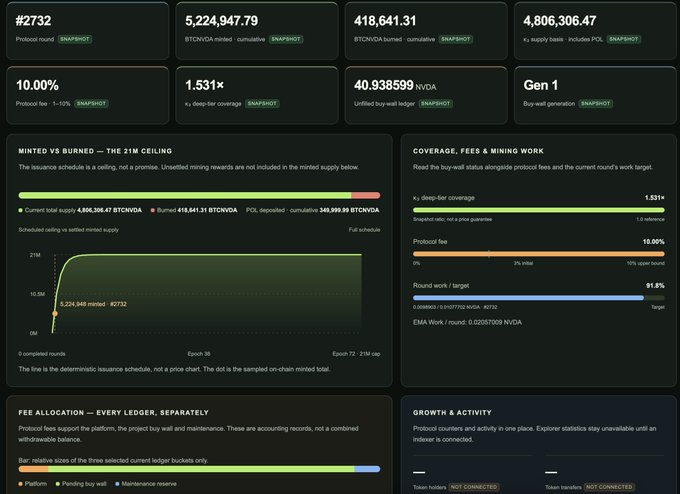
Task: Click the '5,224,947.79' minted value
Action: [222, 21]
